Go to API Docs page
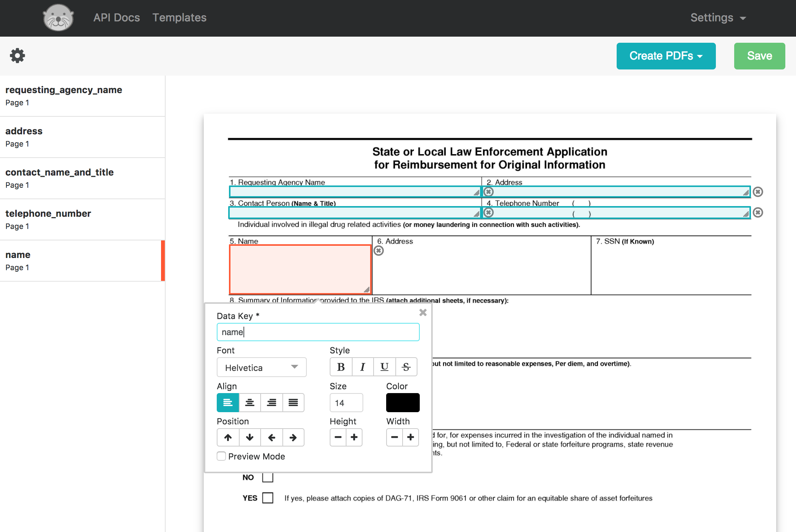 click(x=116, y=18)
